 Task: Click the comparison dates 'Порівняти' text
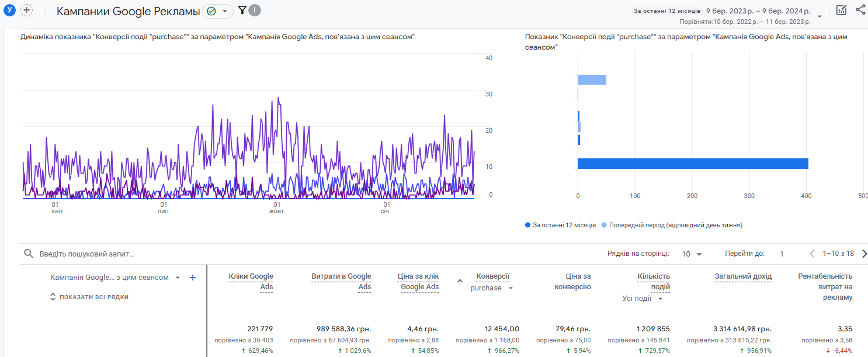(745, 22)
